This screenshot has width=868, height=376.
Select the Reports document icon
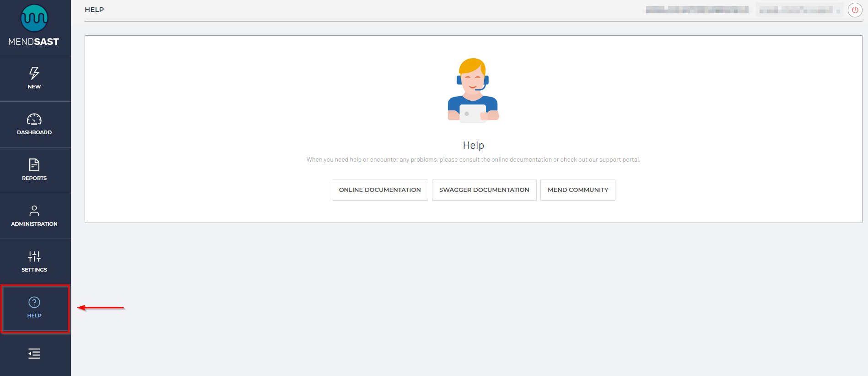(x=34, y=165)
